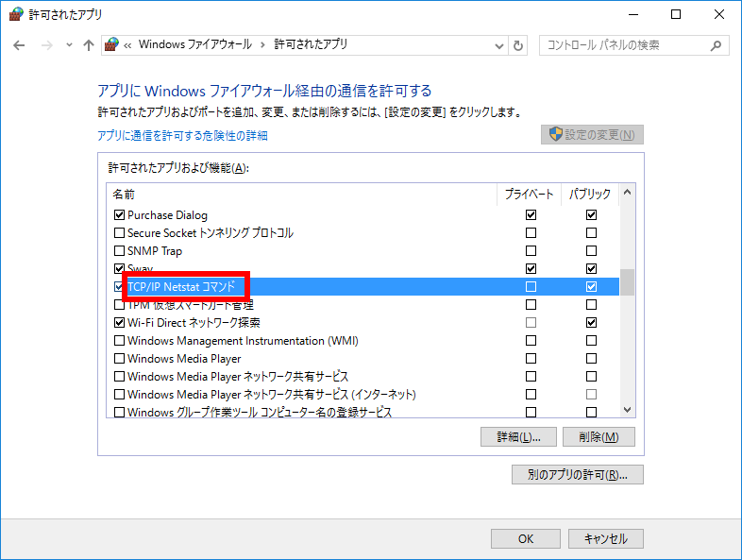
Task: Open 別のアプリの許可(R)... dialog
Action: click(x=578, y=474)
